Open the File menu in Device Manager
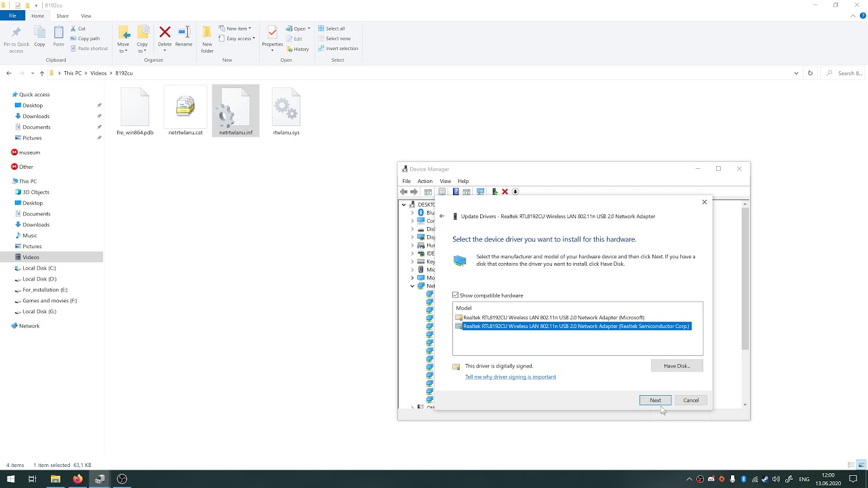Screen dimensions: 868x488 pyautogui.click(x=406, y=181)
